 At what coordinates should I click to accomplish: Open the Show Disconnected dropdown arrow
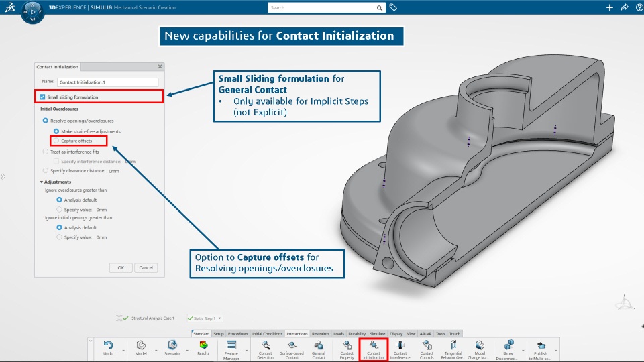click(523, 351)
